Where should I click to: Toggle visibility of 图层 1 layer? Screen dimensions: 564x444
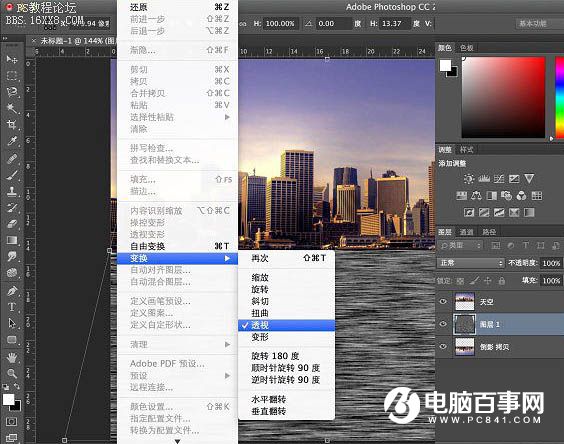click(x=443, y=324)
